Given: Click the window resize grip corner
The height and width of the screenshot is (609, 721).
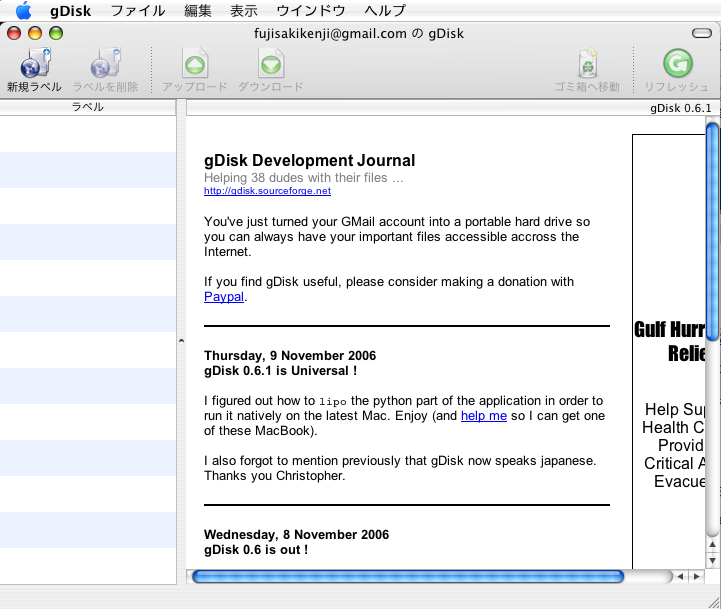Looking at the screenshot, I should point(714,602).
